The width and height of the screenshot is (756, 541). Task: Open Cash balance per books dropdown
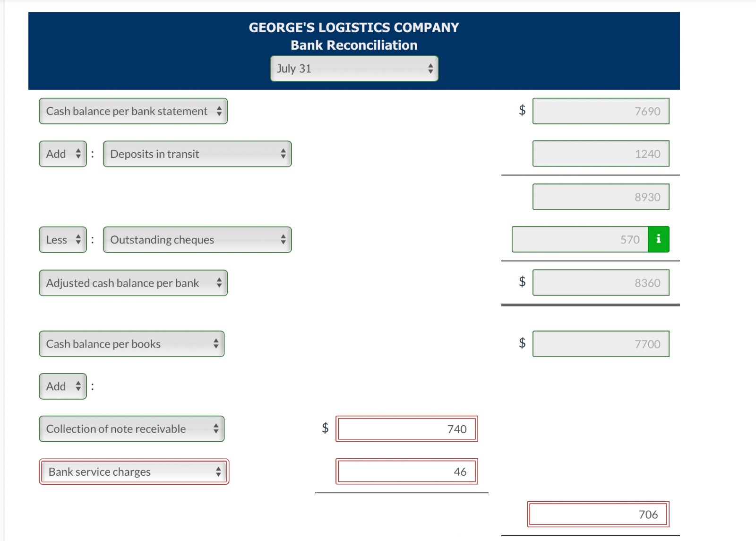coord(131,344)
